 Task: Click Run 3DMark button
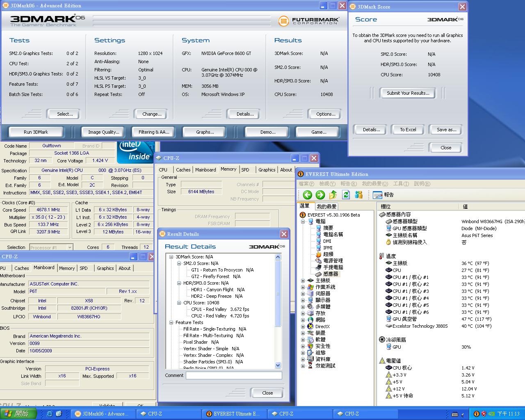point(36,132)
